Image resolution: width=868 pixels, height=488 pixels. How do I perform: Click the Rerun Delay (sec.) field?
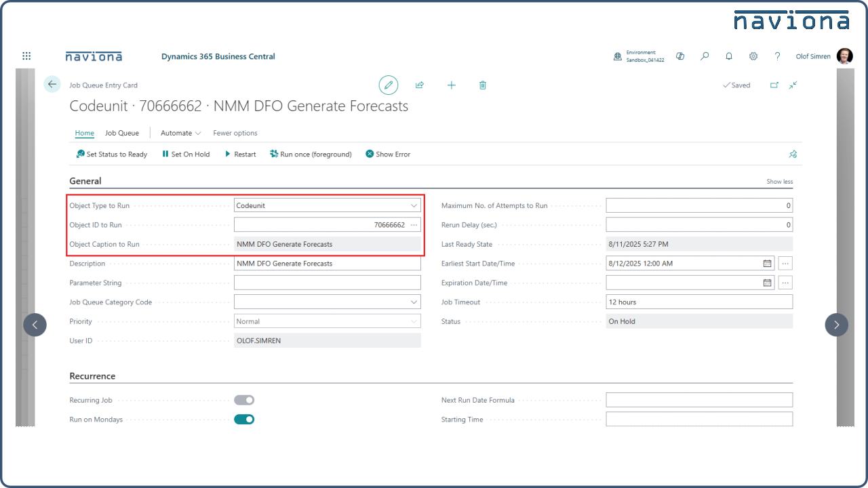(699, 225)
